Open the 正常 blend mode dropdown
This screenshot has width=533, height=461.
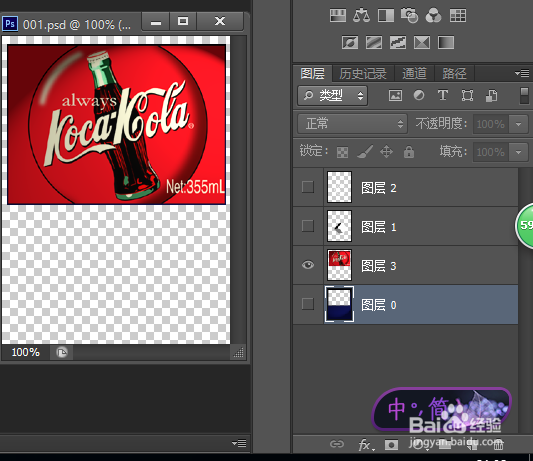353,124
